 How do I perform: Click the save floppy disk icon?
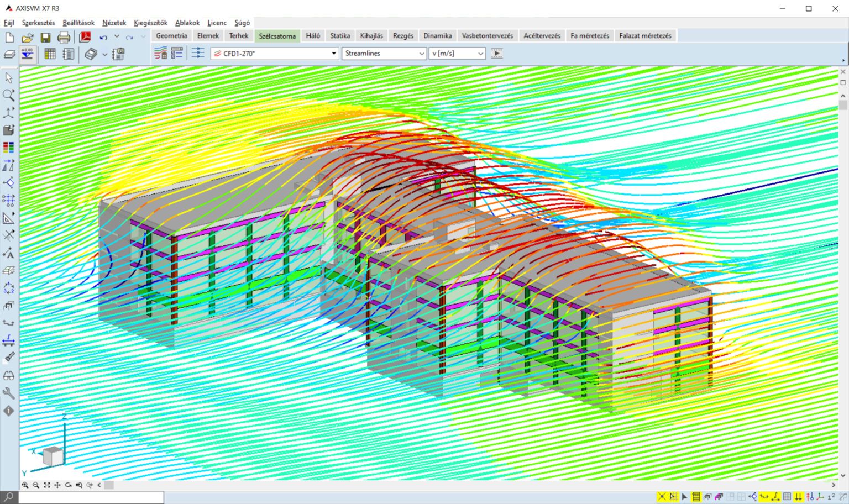tap(45, 37)
